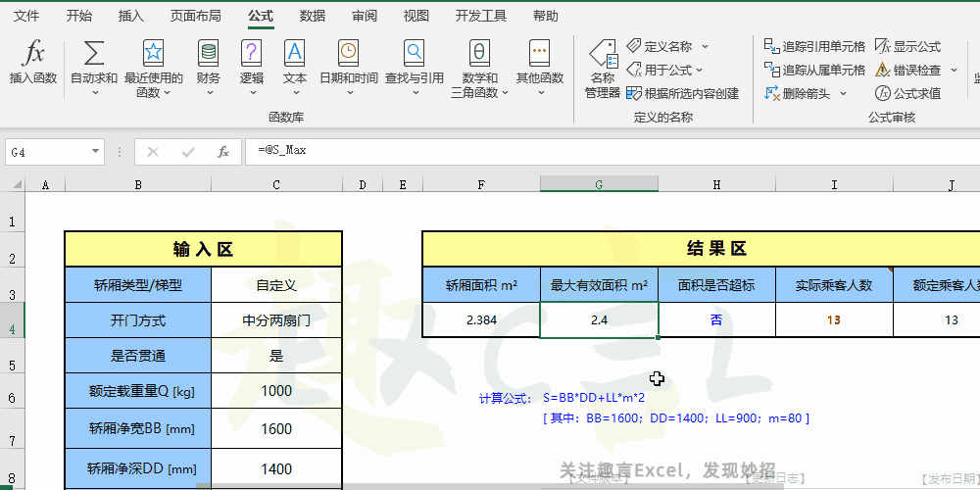Switch to the Insert (插入) tab

pos(131,17)
